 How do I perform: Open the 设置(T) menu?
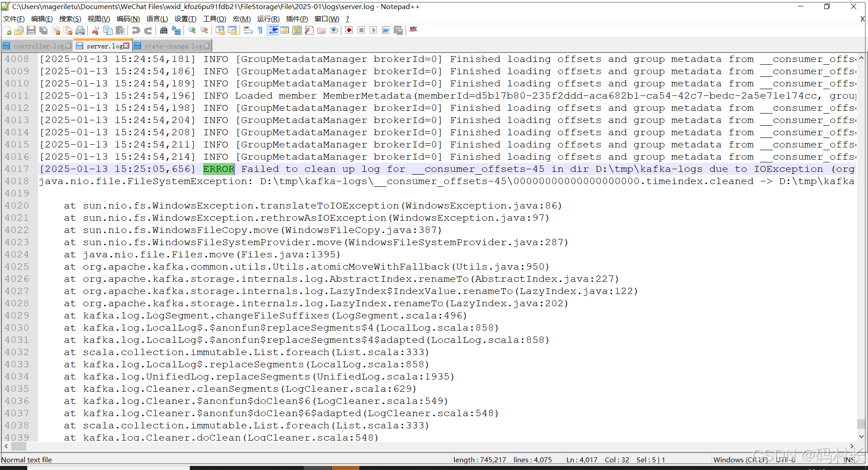[186, 19]
